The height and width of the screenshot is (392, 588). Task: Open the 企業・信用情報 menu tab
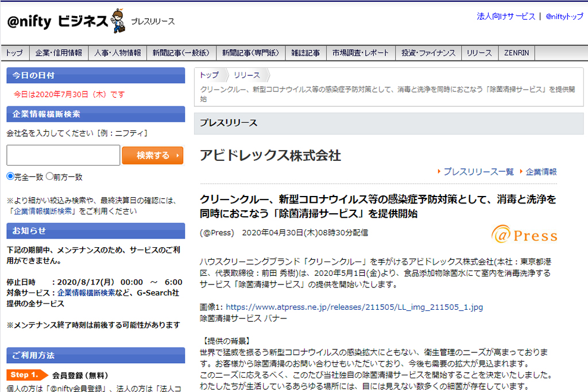coord(59,53)
